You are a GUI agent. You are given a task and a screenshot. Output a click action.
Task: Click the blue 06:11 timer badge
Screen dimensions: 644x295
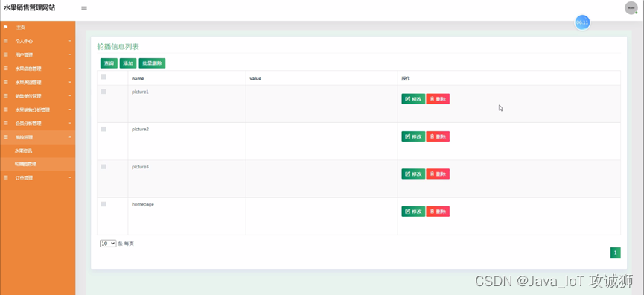coord(582,22)
